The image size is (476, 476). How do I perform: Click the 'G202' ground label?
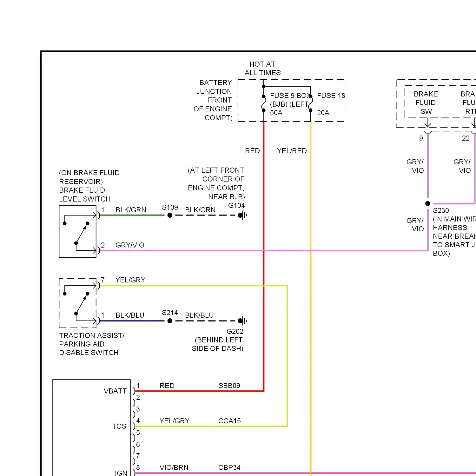pos(235,331)
